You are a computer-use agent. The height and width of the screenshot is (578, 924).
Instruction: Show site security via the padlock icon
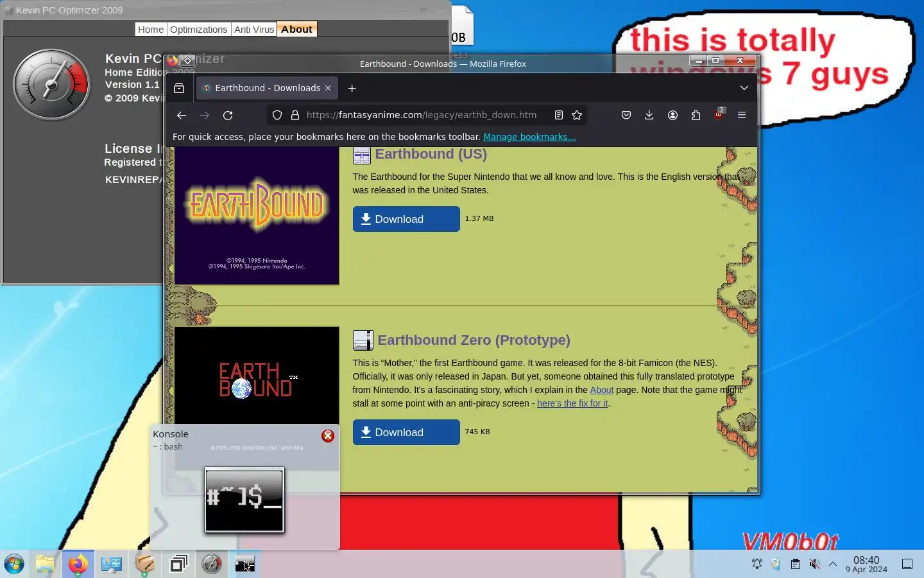click(295, 115)
